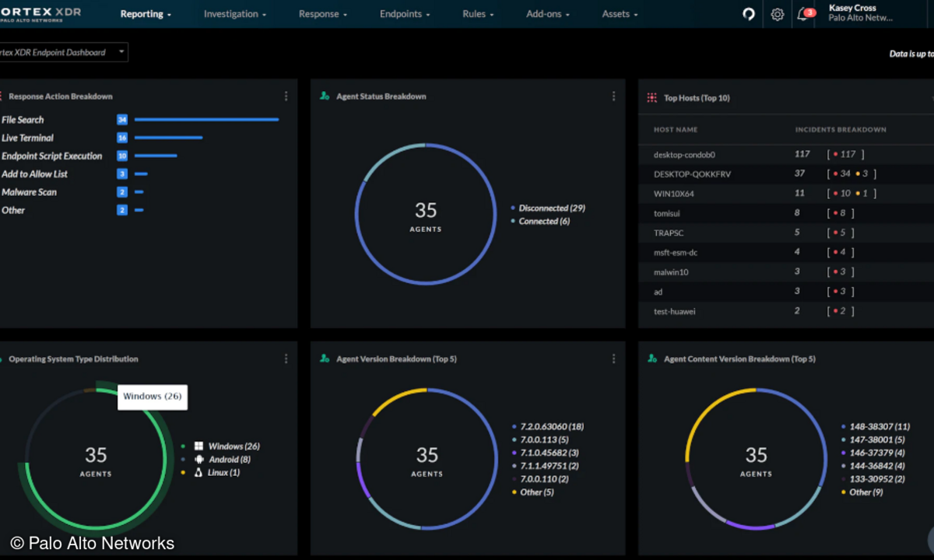Click the Malware Scan label
The height and width of the screenshot is (560, 934).
pos(29,192)
